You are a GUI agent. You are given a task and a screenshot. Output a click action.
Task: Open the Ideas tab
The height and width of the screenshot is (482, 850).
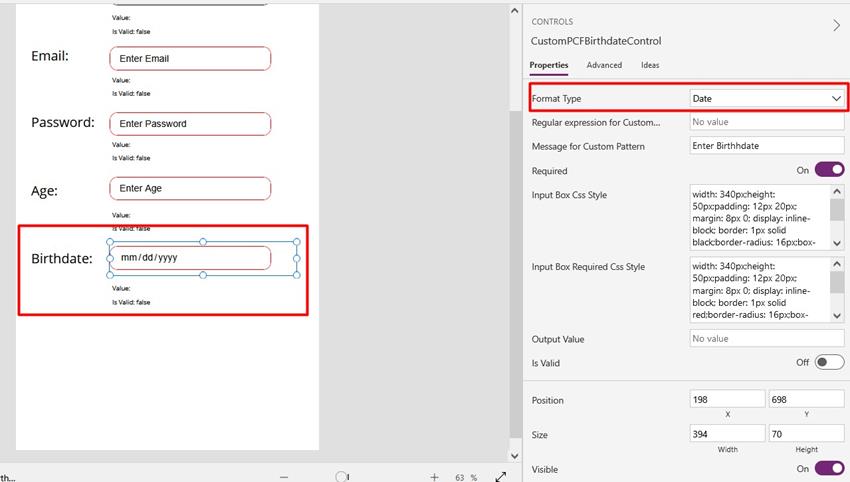650,65
